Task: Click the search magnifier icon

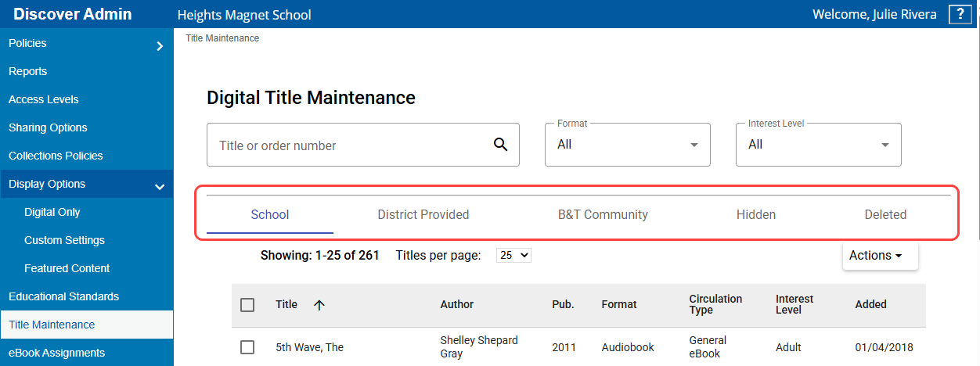Action: tap(501, 145)
